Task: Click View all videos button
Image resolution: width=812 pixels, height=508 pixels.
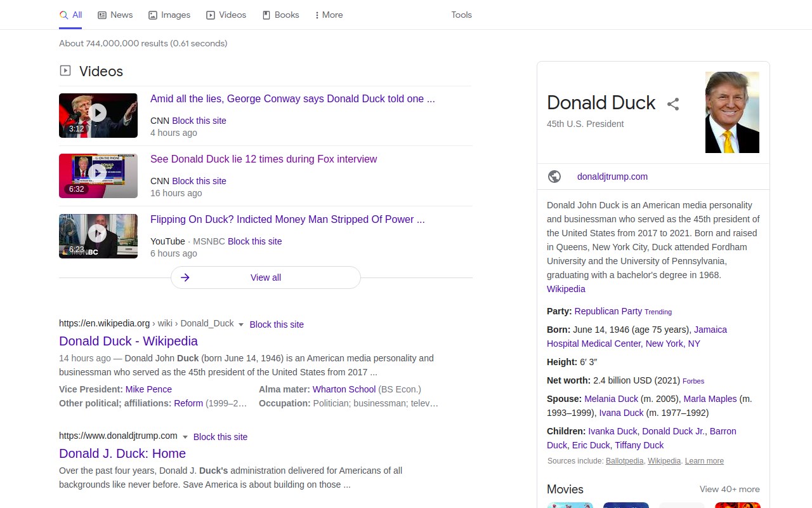Action: click(x=266, y=277)
